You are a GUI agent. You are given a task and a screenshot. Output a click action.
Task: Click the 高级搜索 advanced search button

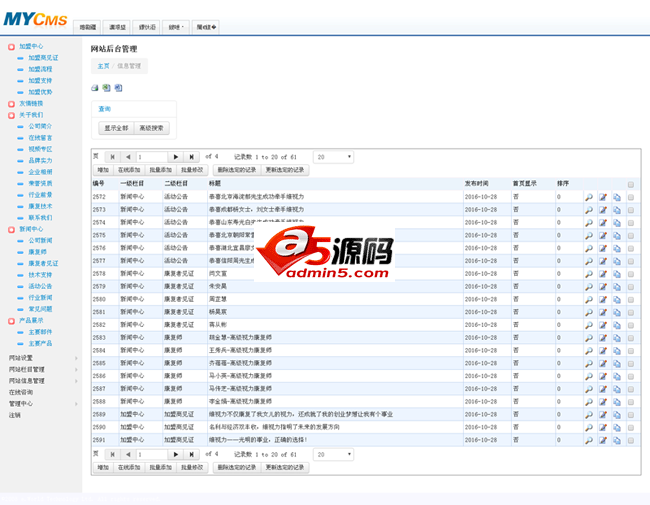pos(152,128)
